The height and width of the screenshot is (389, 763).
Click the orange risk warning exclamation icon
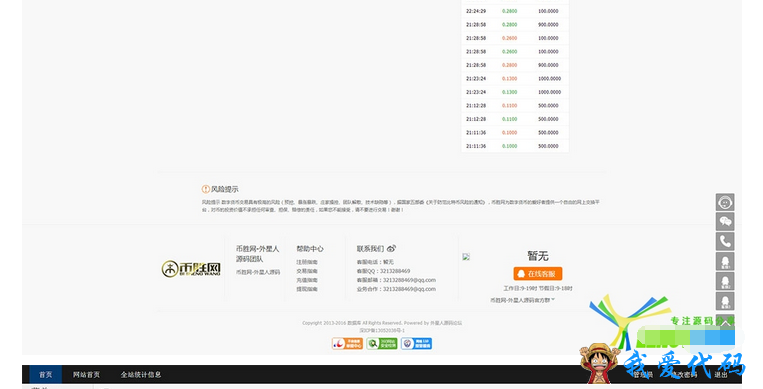coord(205,189)
